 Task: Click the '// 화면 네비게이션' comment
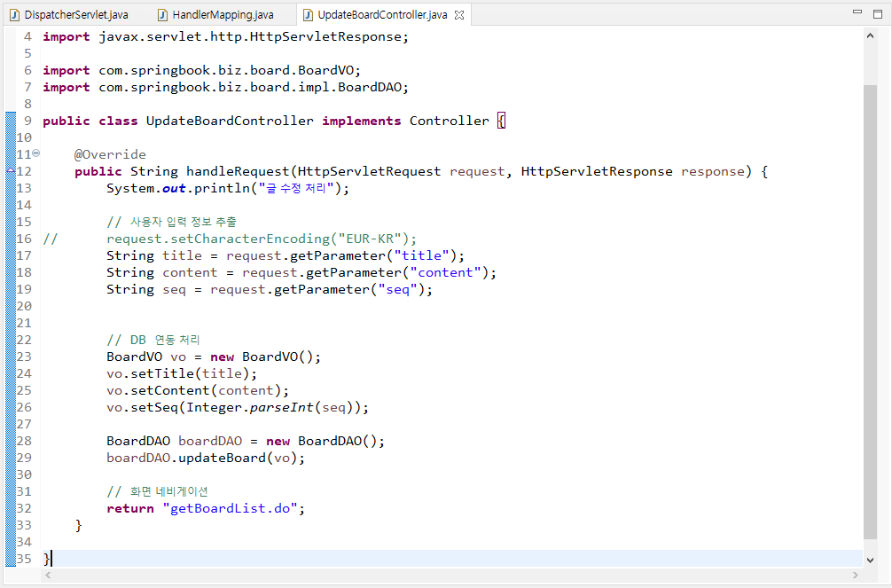pyautogui.click(x=158, y=491)
